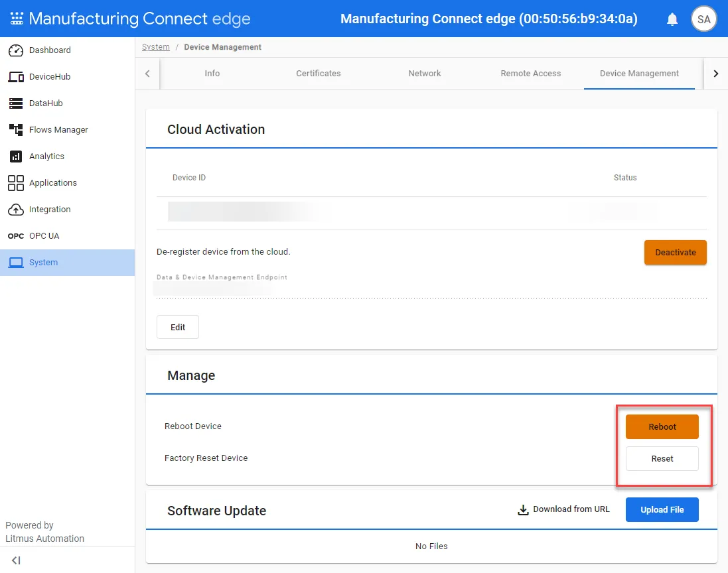Open the app launcher grid icon
728x573 pixels.
coord(17,19)
